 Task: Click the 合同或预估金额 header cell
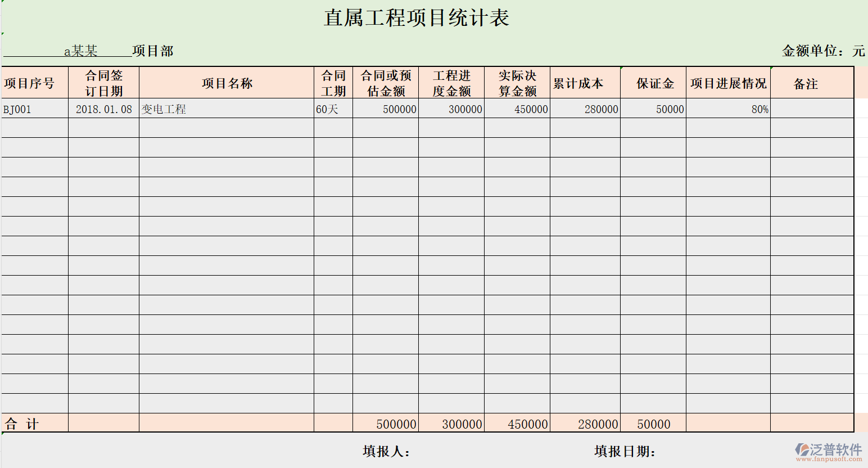coord(386,83)
